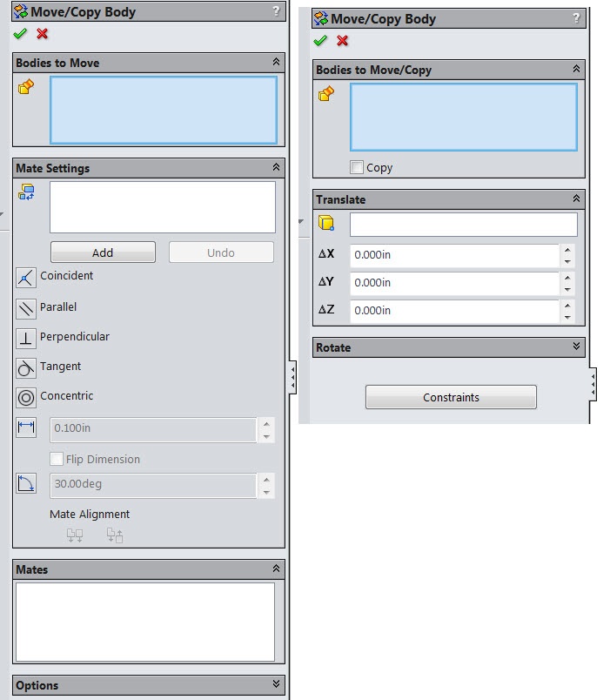Accept changes with green checkmark in left panel
The image size is (610, 700).
pos(20,34)
